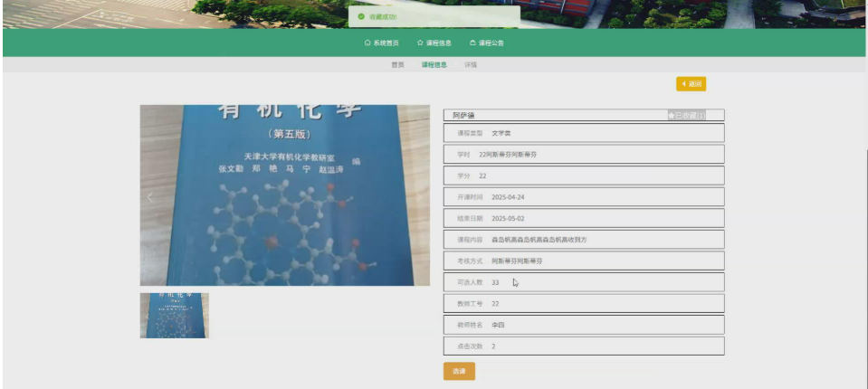The image size is (868, 389).
Task: Click the 已收藏(1) favorite star button
Action: pos(686,116)
